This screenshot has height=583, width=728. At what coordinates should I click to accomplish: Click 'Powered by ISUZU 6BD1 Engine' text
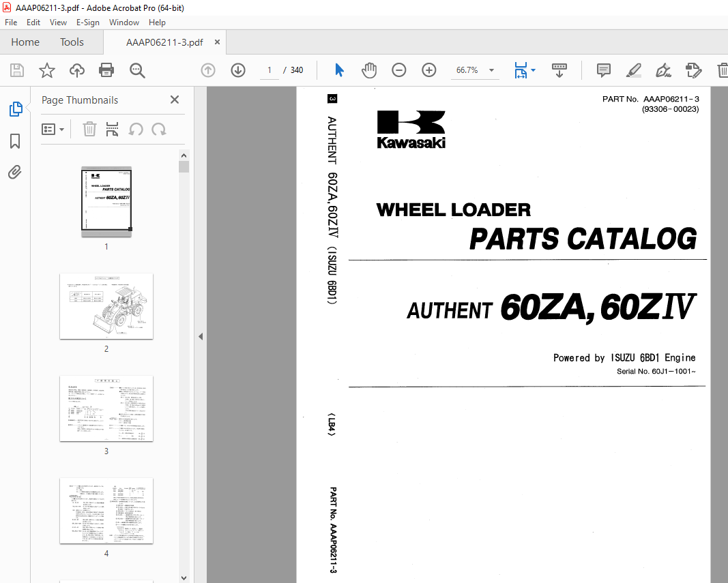click(624, 357)
